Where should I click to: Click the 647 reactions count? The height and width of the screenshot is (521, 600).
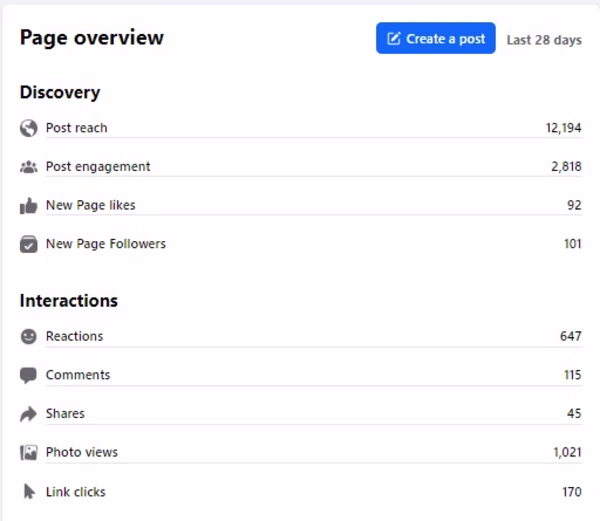point(570,337)
